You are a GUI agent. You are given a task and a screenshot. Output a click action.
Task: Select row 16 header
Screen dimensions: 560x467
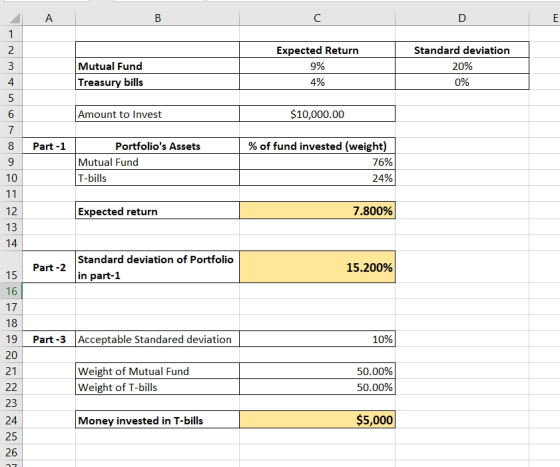[11, 291]
